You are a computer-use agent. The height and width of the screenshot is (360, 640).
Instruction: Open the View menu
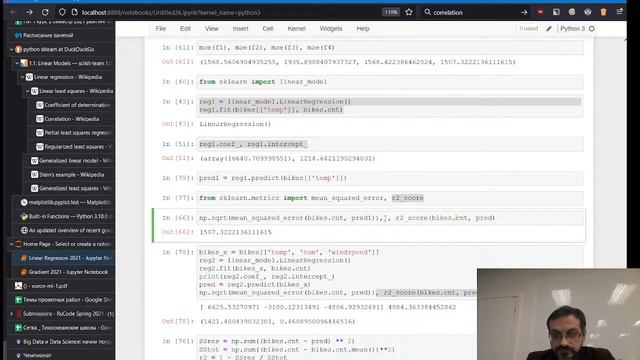[212, 29]
